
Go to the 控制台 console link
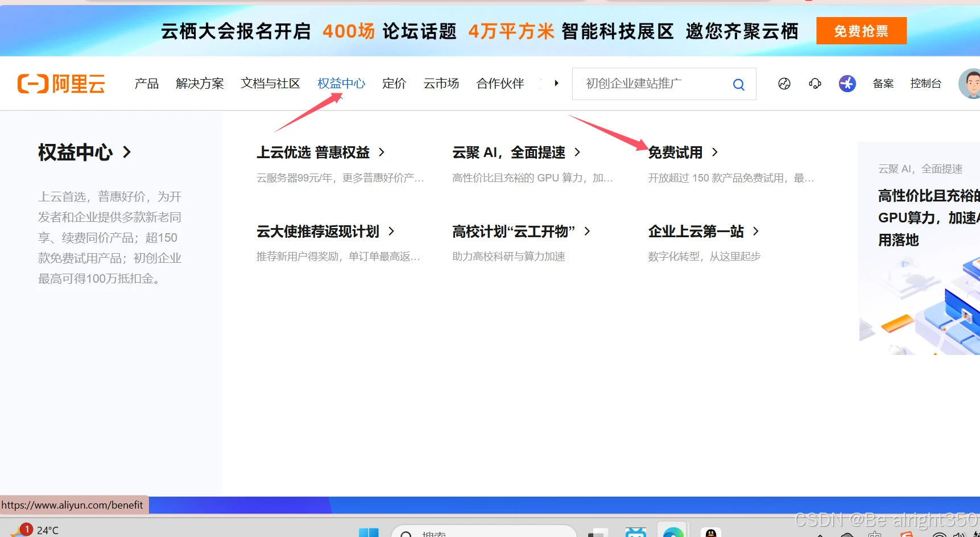pyautogui.click(x=925, y=84)
